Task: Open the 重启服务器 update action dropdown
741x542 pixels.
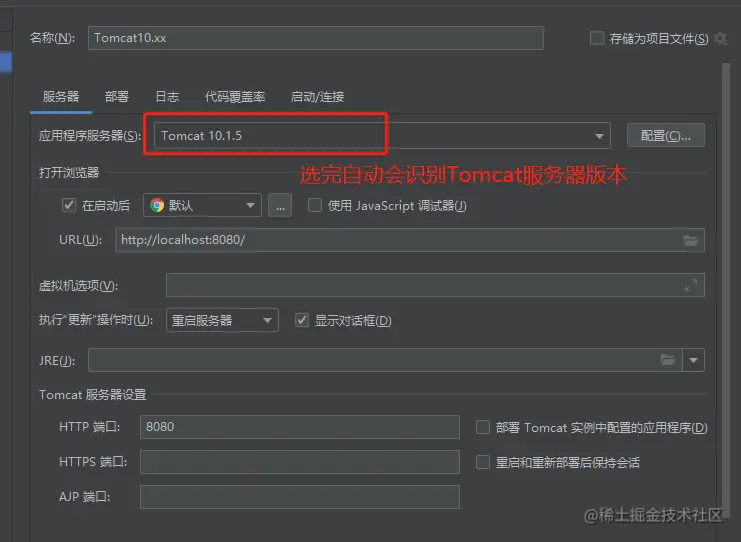Action: tap(222, 320)
